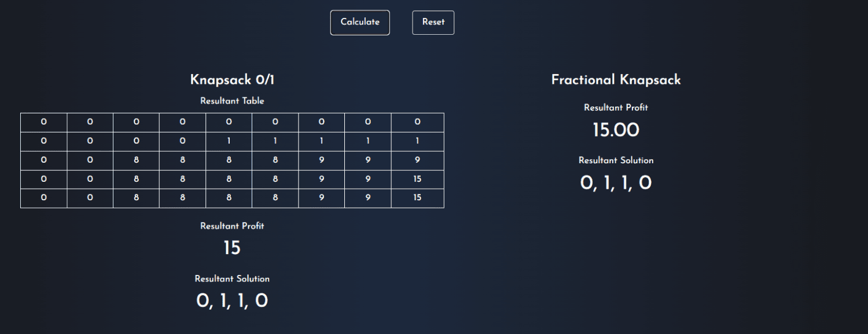Click the 15 cell in the table's fourth row
The height and width of the screenshot is (334, 868).
pos(418,179)
